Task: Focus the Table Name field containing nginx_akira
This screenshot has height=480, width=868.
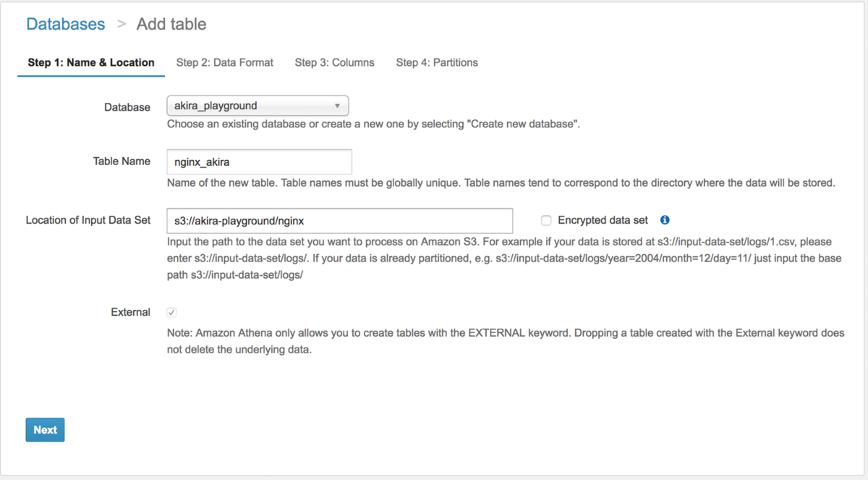Action: (259, 161)
